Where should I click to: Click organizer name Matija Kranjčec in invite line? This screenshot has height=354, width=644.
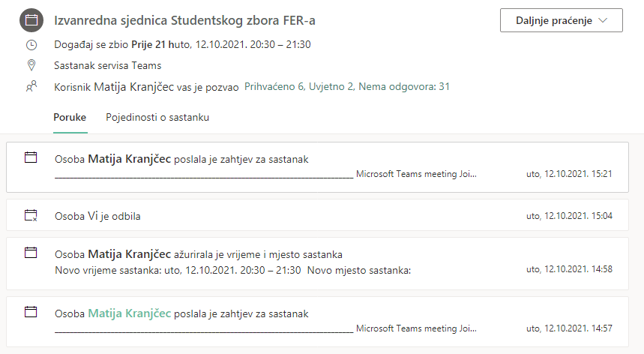click(x=134, y=87)
